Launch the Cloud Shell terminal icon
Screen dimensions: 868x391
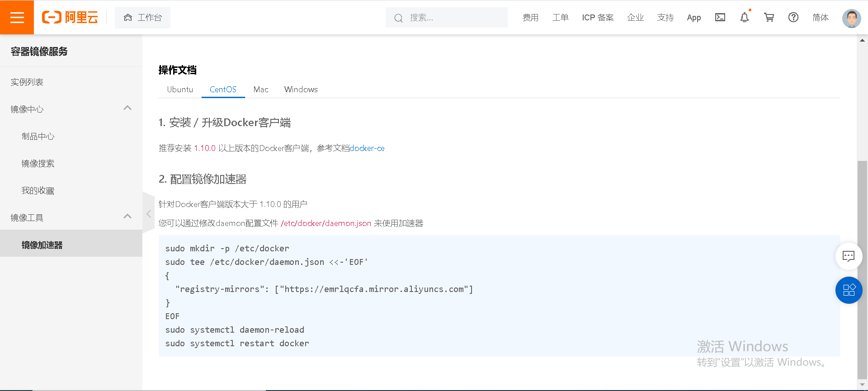[720, 17]
